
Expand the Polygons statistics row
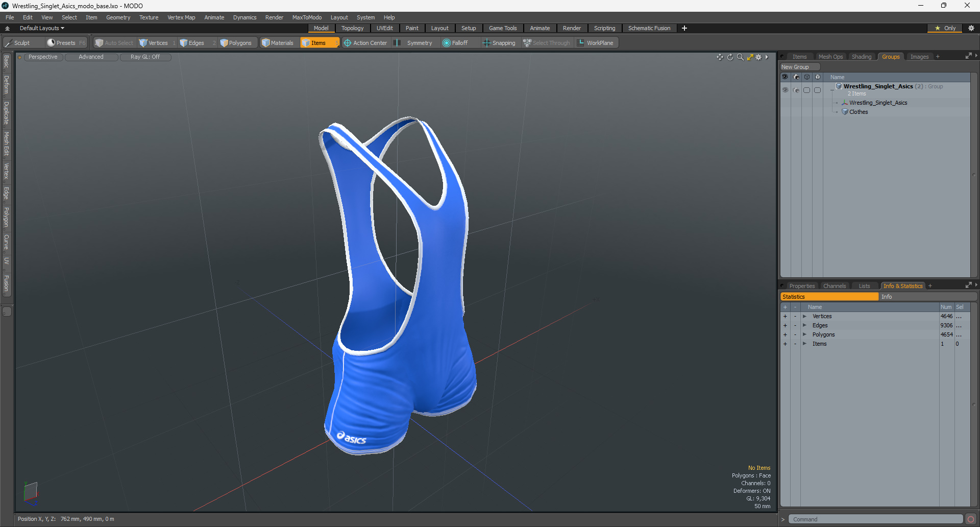tap(804, 335)
